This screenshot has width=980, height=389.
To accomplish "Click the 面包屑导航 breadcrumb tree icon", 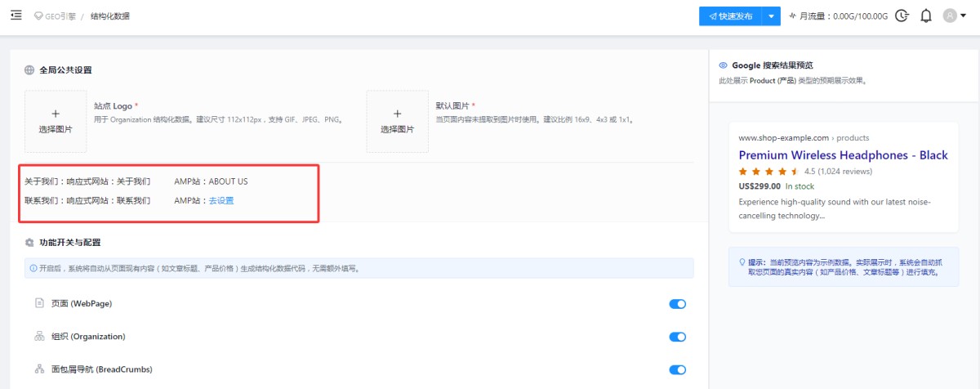I will pos(38,369).
